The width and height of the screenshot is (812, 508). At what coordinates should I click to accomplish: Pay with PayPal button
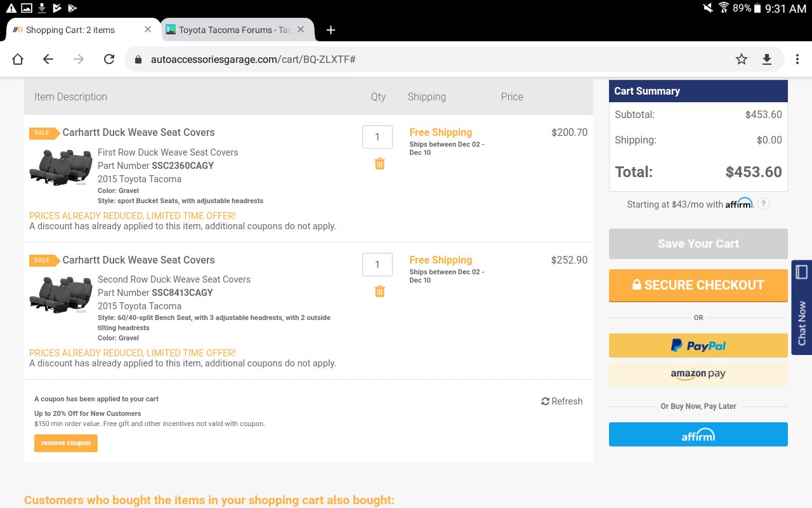coord(698,345)
